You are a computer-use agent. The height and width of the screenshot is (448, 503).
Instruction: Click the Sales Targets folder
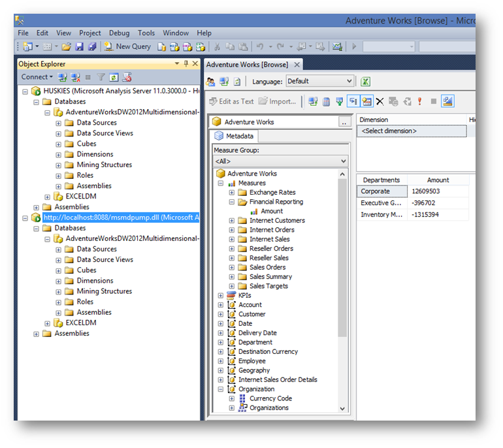(268, 286)
